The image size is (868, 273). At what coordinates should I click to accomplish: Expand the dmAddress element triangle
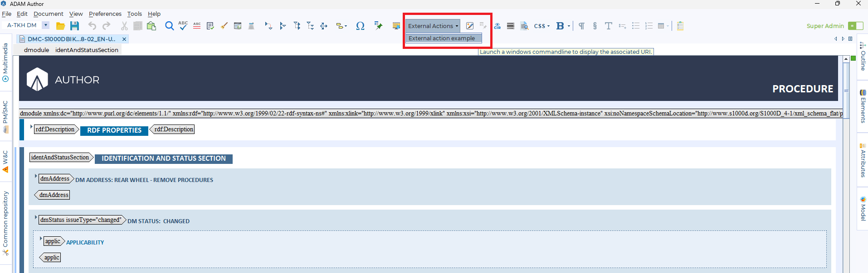[x=35, y=176]
